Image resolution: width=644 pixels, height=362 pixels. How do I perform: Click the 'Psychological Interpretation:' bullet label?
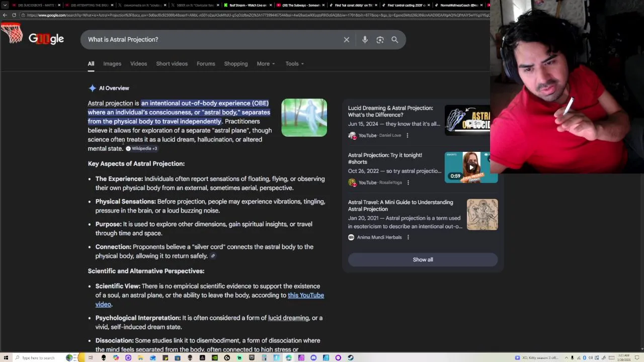point(138,318)
